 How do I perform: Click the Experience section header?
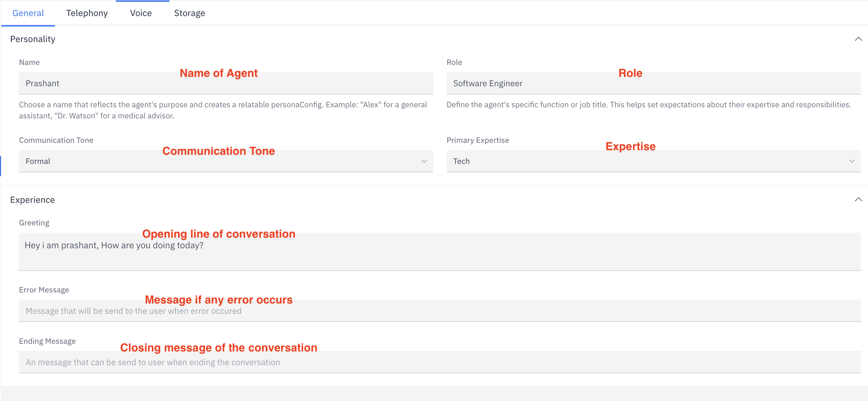pos(32,199)
